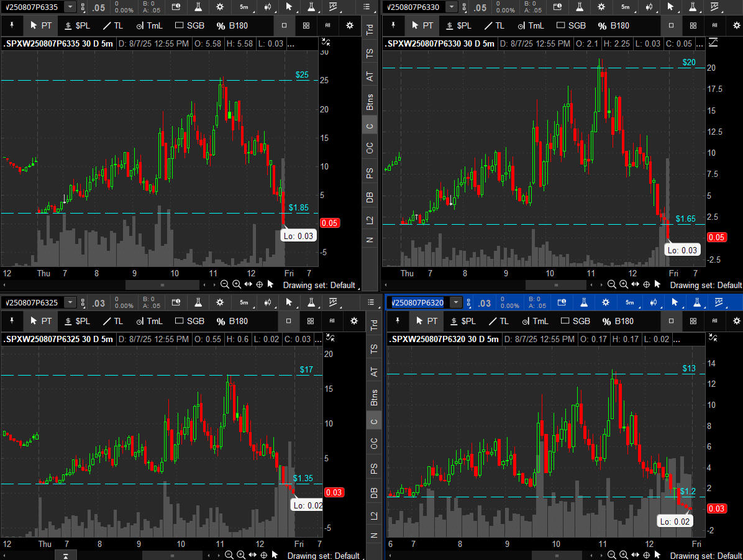Screen dimensions: 743x560
Task: Click the gear settings icon in P6330 chart header
Action: [602, 7]
